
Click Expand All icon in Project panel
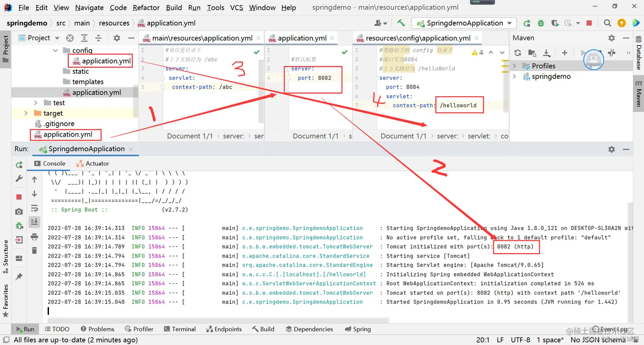pos(84,38)
